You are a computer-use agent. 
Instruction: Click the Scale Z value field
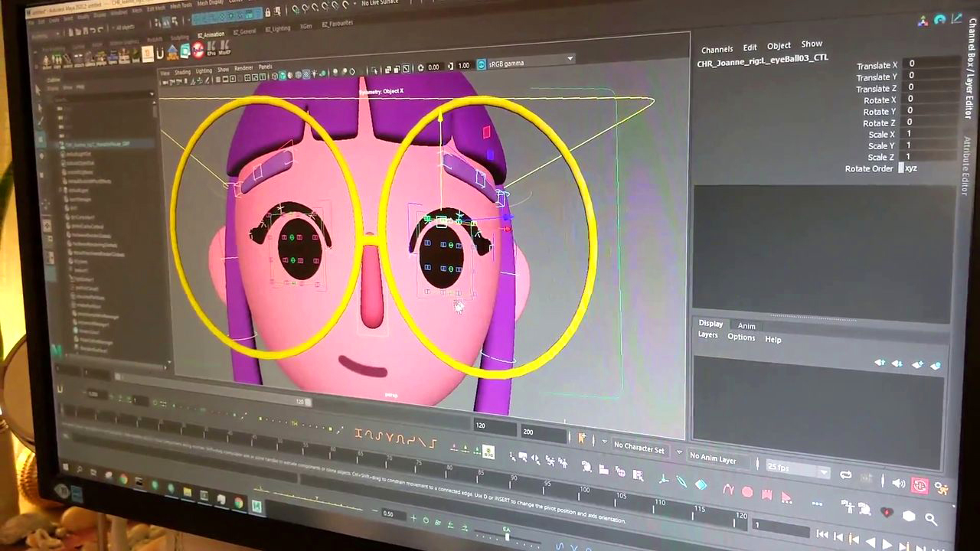pyautogui.click(x=929, y=157)
